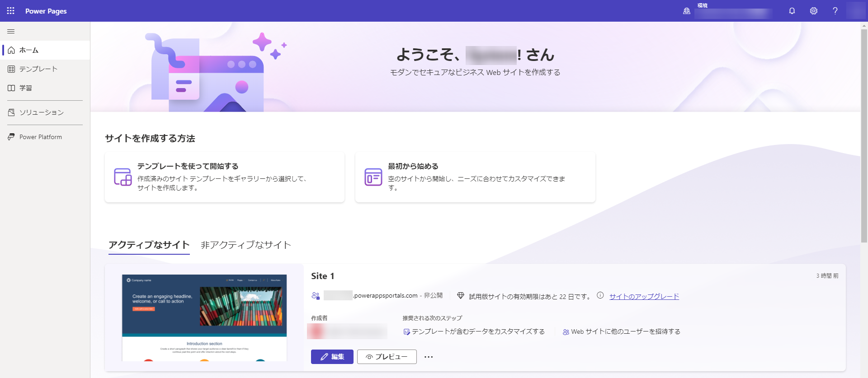868x378 pixels.
Task: Click the page vertical scrollbar
Action: [864, 135]
